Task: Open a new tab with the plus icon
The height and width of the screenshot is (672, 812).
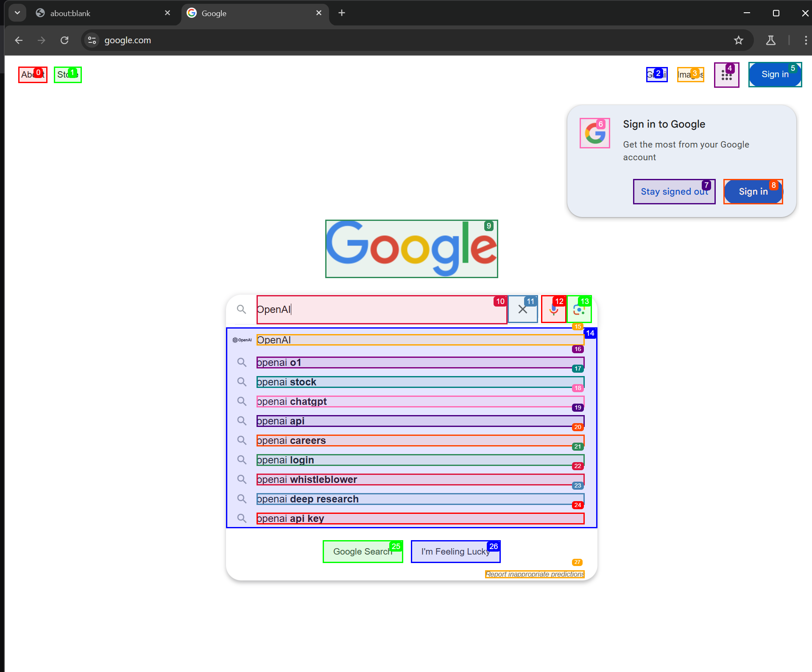Action: pyautogui.click(x=342, y=13)
